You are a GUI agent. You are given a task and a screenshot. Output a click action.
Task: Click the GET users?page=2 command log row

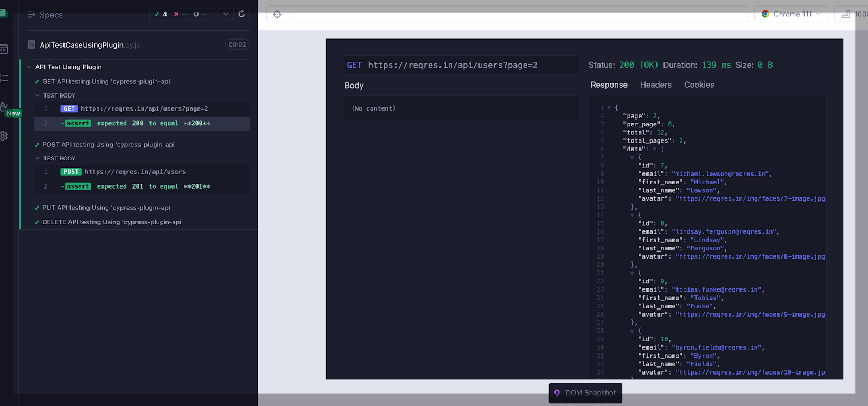[x=142, y=109]
